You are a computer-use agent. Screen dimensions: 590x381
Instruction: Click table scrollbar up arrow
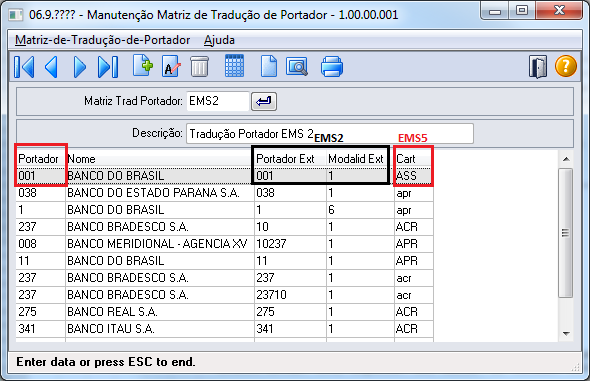(x=566, y=159)
